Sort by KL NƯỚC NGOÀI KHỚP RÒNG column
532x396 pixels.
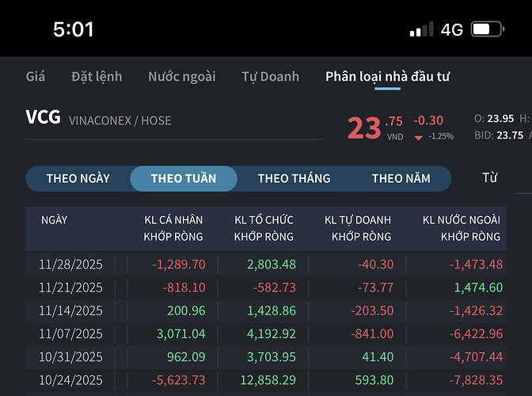pos(462,228)
